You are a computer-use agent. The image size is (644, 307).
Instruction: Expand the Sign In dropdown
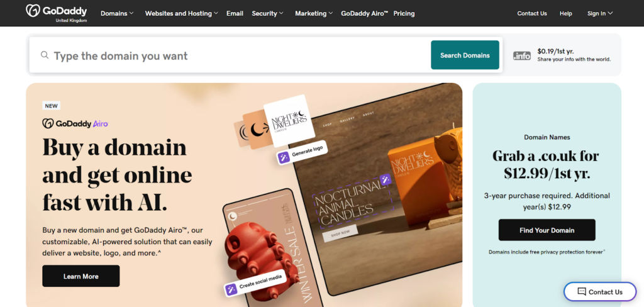pos(599,13)
